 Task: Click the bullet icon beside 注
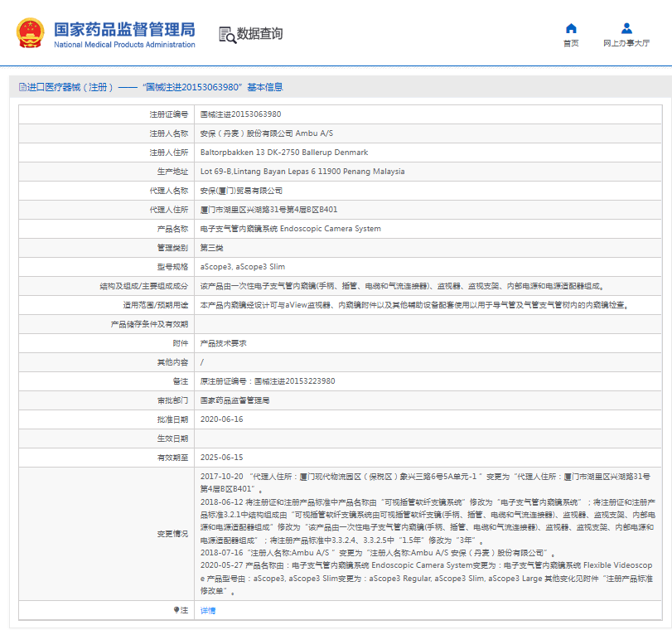point(176,610)
